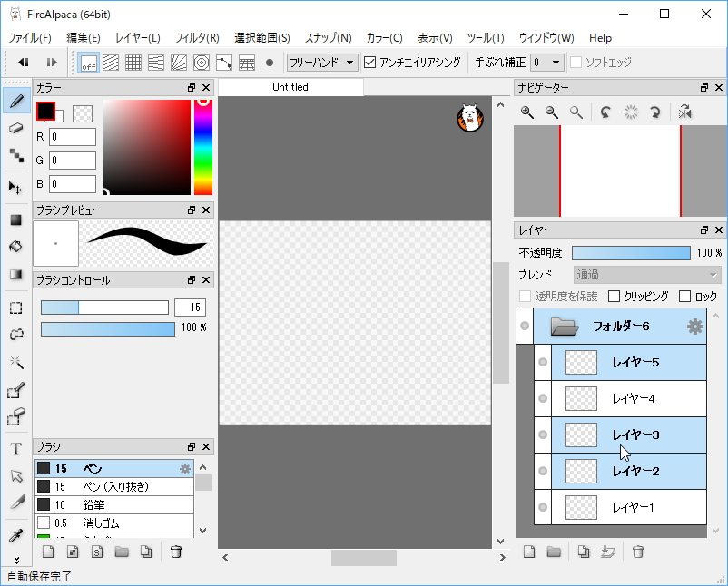Open the ファイル(F) menu
The image size is (728, 586).
pyautogui.click(x=30, y=38)
